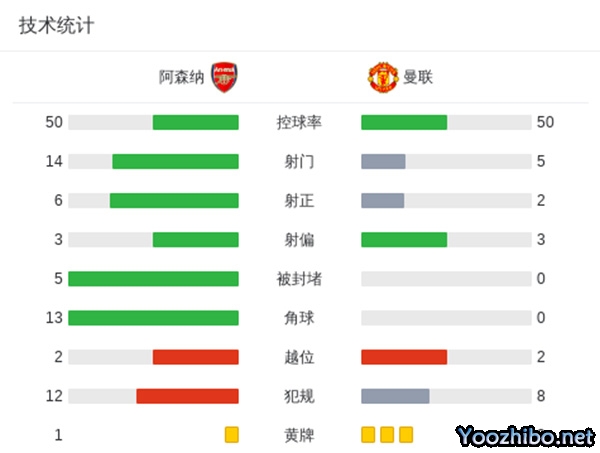600x453 pixels.
Task: Visit the Yoozhibo.net watermark link
Action: coord(524,436)
